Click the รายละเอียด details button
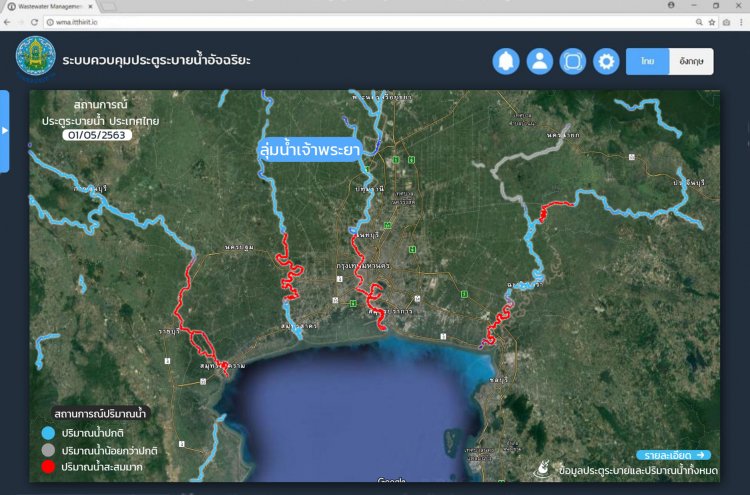Image resolution: width=750 pixels, height=495 pixels. 673,454
